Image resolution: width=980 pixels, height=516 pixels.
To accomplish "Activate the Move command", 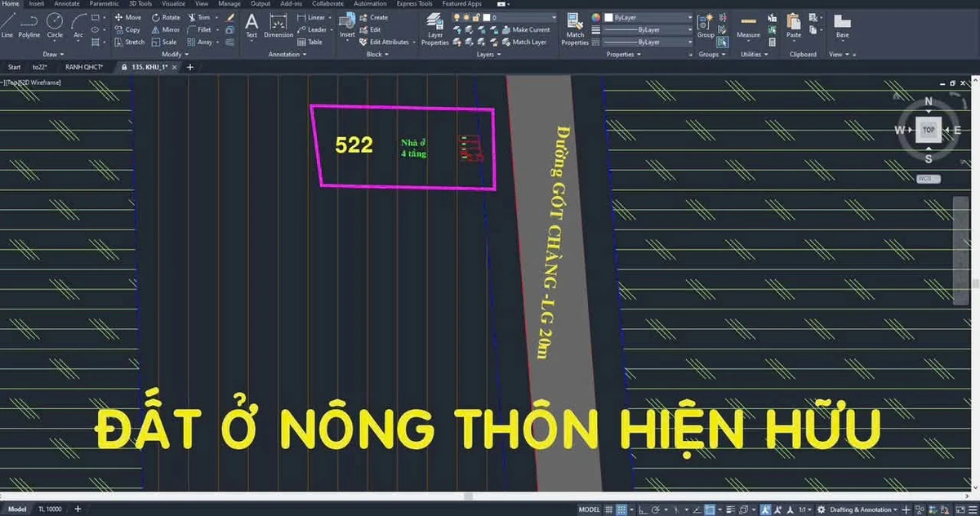I will 128,17.
